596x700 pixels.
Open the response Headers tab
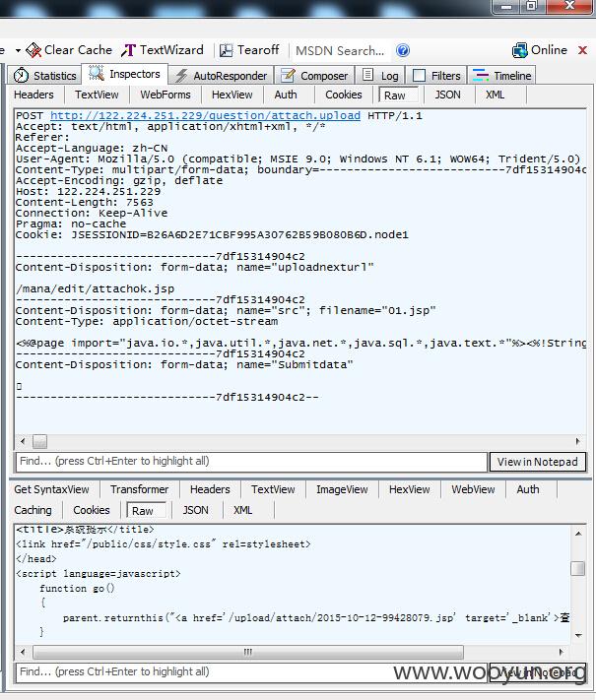pyautogui.click(x=210, y=489)
